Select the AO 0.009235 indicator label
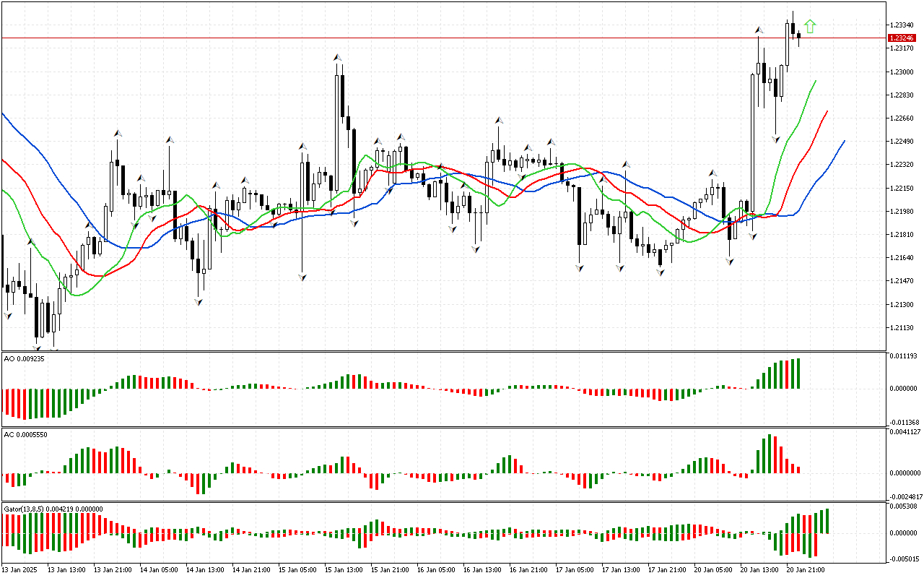Image resolution: width=924 pixels, height=578 pixels. pyautogui.click(x=25, y=359)
